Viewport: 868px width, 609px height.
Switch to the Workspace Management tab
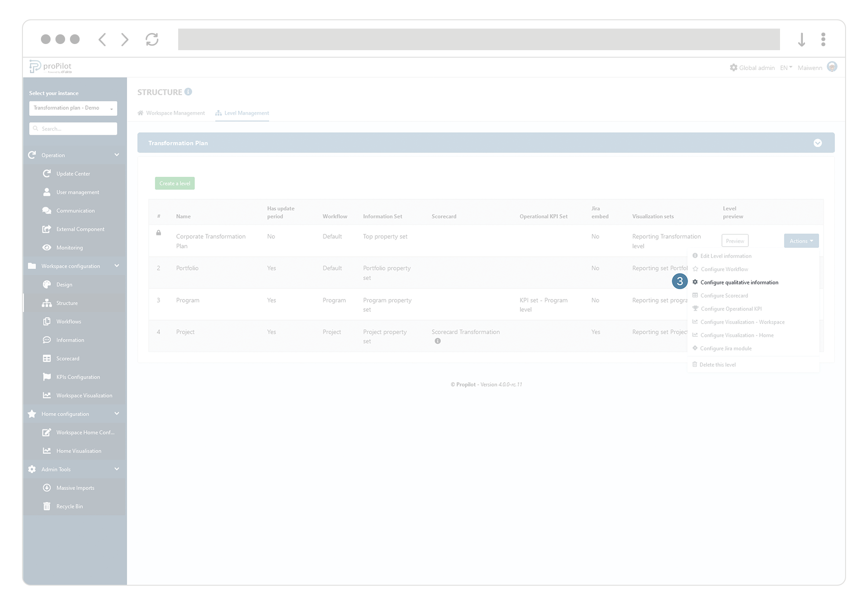[x=175, y=113]
